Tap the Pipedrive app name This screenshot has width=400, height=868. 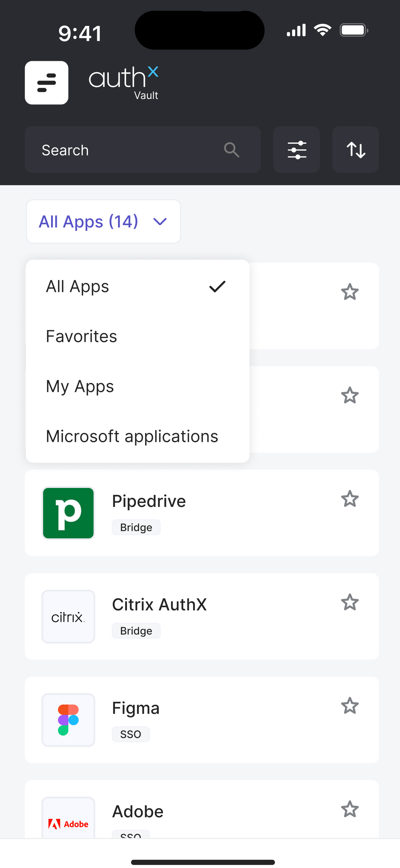click(x=149, y=501)
